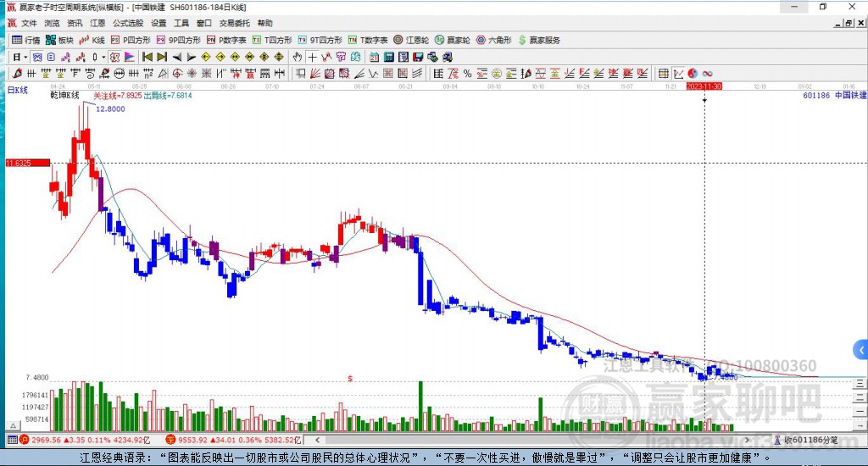This screenshot has height=466, width=868.
Task: Open the 浏览 menu
Action: click(52, 23)
